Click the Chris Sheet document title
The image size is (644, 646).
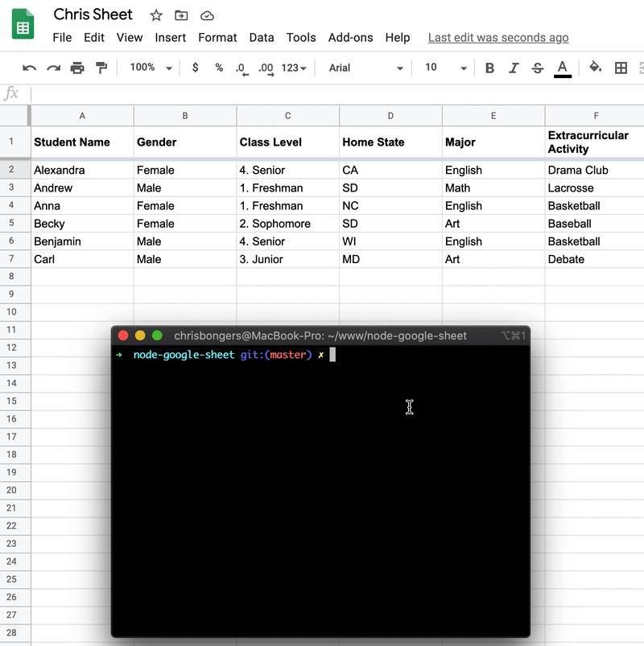tap(93, 14)
